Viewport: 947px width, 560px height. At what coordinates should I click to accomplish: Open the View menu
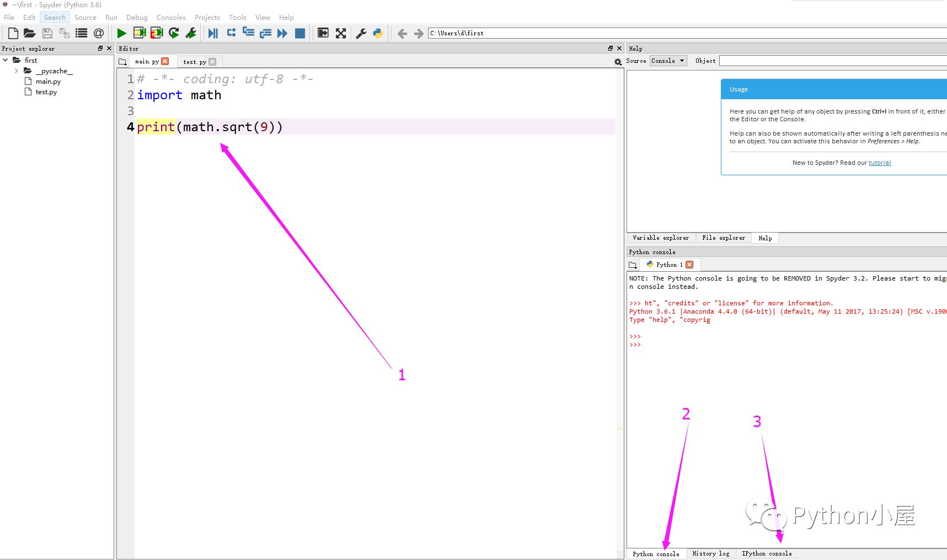click(x=263, y=17)
